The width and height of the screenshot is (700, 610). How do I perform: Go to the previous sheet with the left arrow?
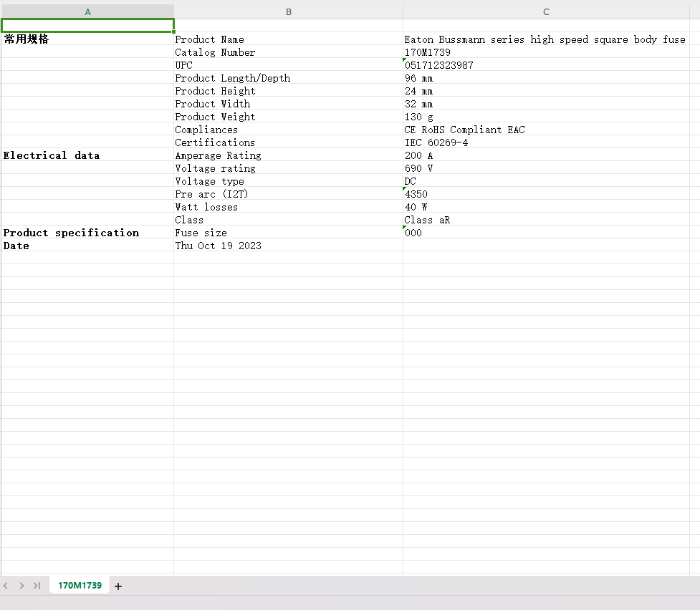point(6,586)
